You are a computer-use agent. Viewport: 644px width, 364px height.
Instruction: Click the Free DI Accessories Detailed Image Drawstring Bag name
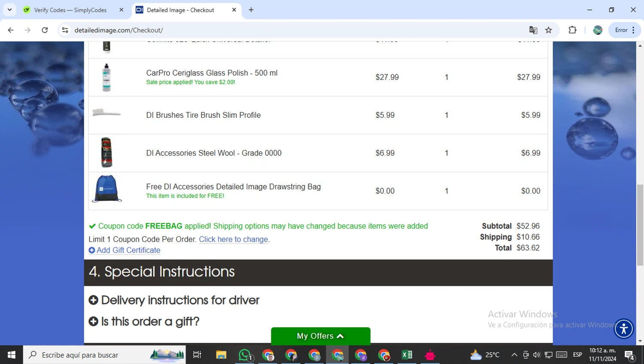233,187
